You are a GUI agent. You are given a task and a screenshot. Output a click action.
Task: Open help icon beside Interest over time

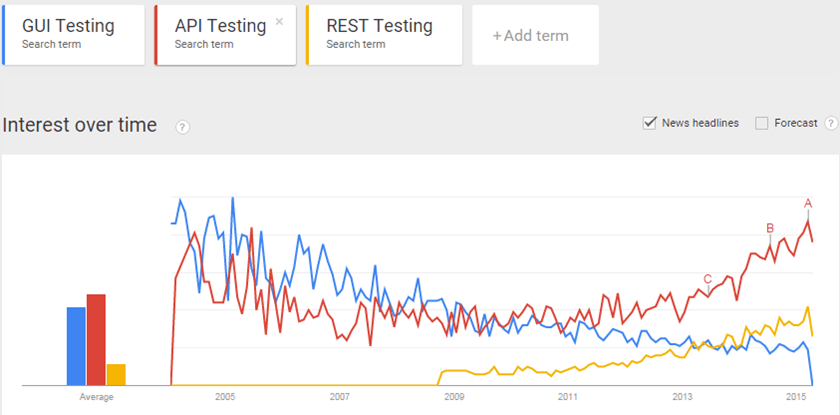183,126
